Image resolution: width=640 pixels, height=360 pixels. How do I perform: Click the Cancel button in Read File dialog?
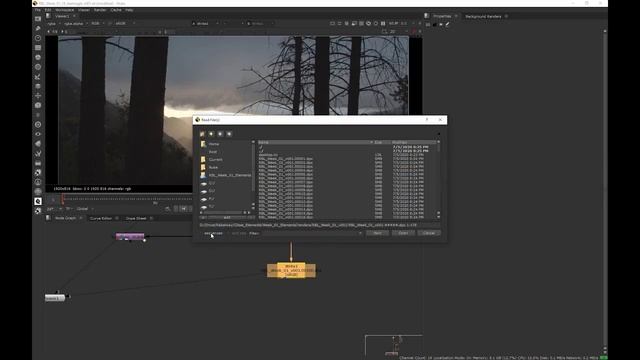429,233
